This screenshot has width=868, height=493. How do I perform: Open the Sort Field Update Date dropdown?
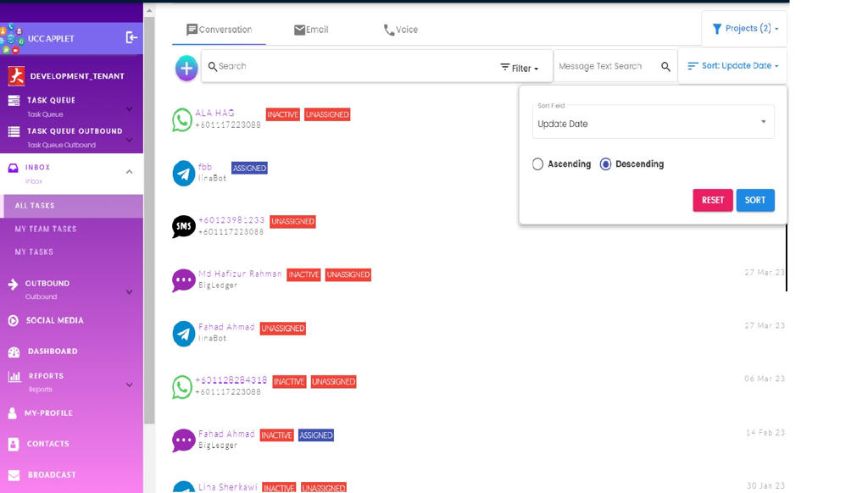pyautogui.click(x=653, y=124)
